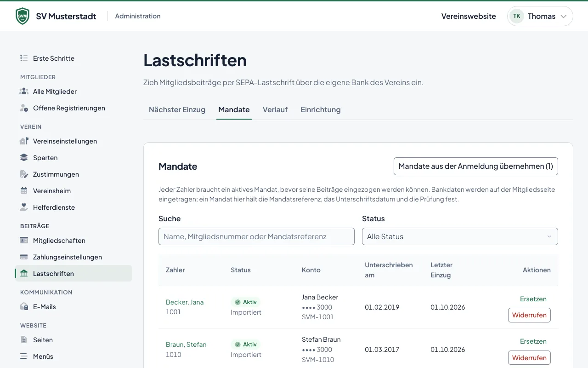Click the TK avatar circle
This screenshot has width=588, height=368.
coord(517,16)
